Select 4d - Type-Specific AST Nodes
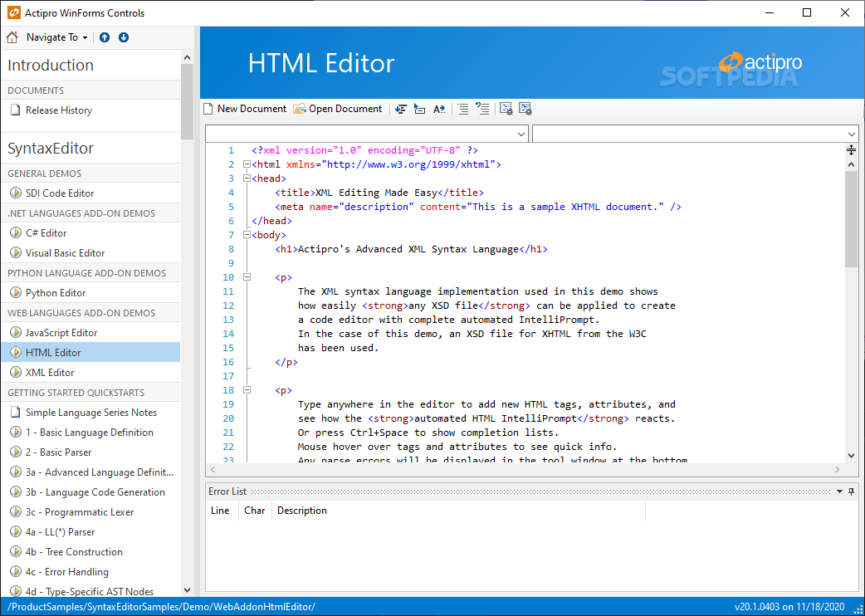The image size is (865, 616). click(x=90, y=591)
